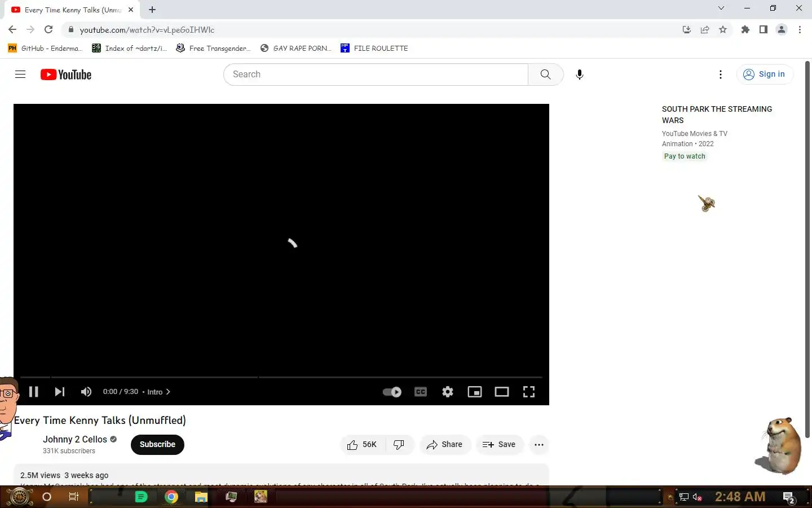The height and width of the screenshot is (508, 812).
Task: Focus the YouTube search field
Action: (x=376, y=75)
